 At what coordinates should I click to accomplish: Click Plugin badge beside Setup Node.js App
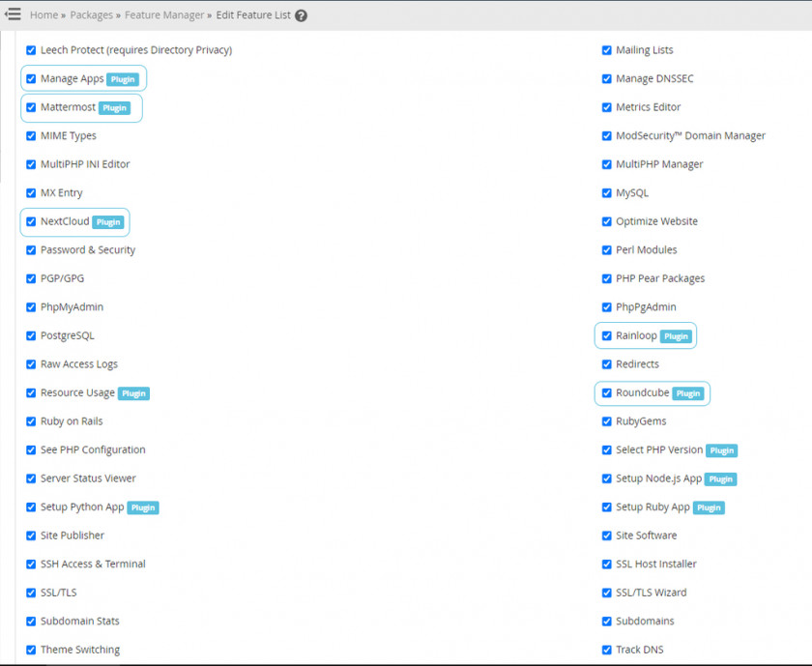click(721, 479)
